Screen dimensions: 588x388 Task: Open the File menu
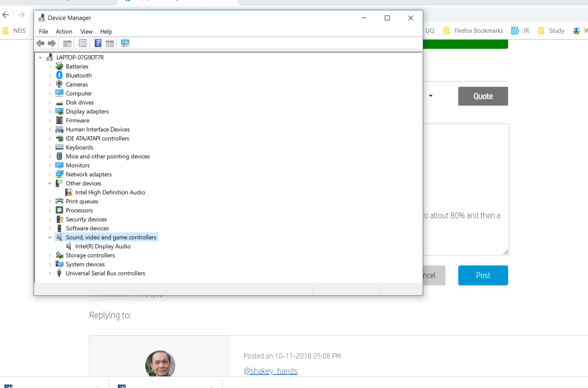point(44,32)
